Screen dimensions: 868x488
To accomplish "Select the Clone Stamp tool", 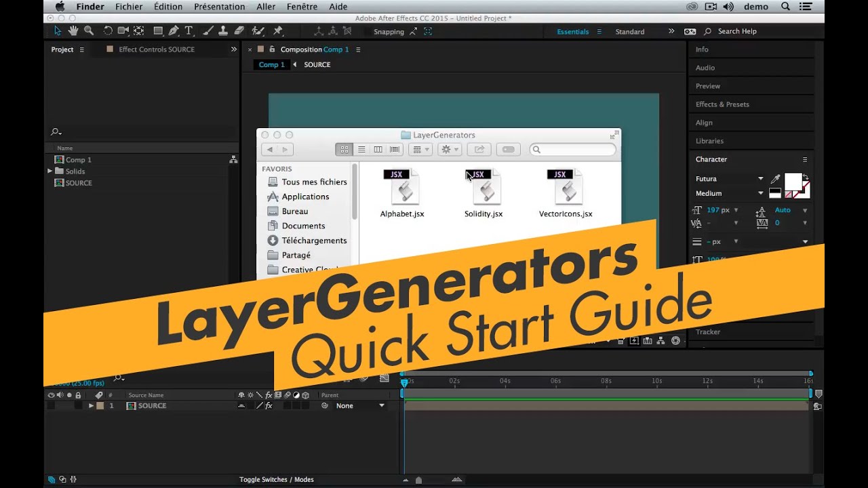I will [223, 30].
